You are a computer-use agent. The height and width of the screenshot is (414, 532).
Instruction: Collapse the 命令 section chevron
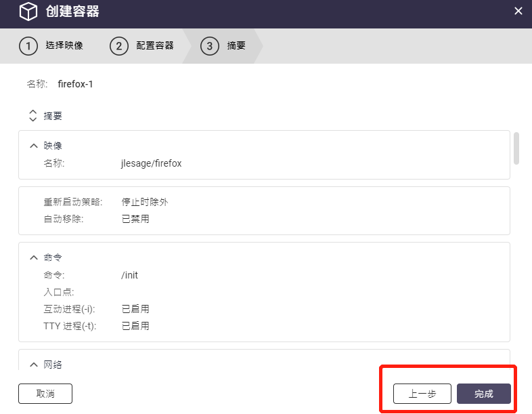tap(33, 257)
